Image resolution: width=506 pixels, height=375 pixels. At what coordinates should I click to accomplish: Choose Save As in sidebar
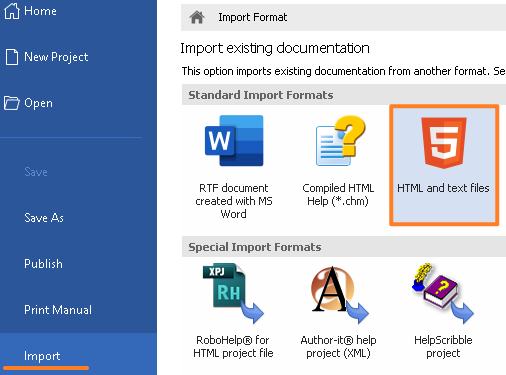click(x=44, y=218)
